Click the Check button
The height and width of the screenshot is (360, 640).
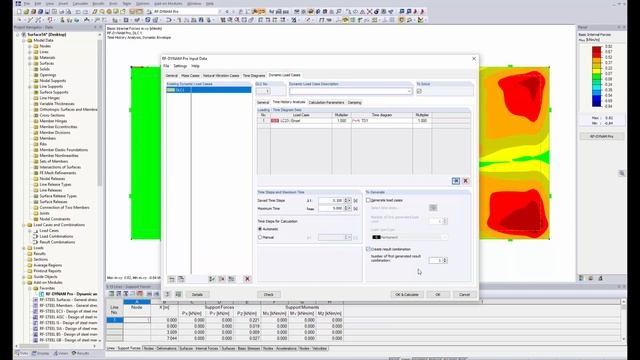point(269,294)
